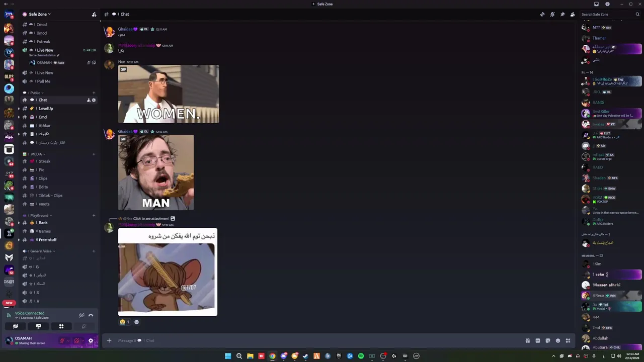The width and height of the screenshot is (644, 362).
Task: Open the apps launcher icon in the message bar
Action: 568,340
